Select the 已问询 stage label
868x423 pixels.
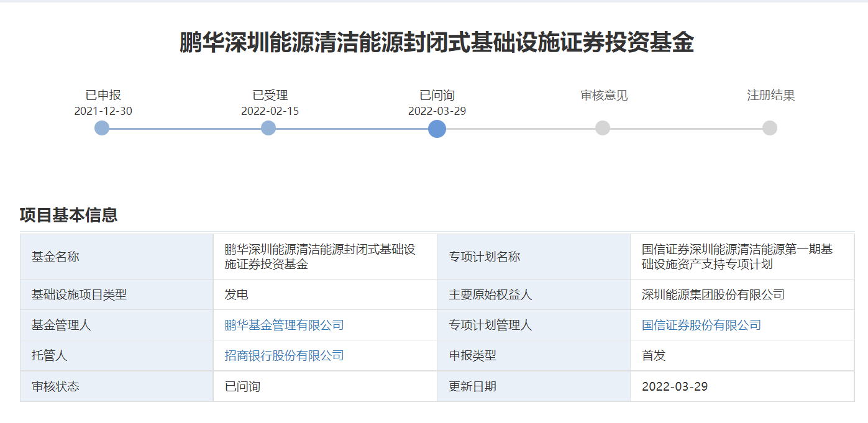tap(437, 95)
